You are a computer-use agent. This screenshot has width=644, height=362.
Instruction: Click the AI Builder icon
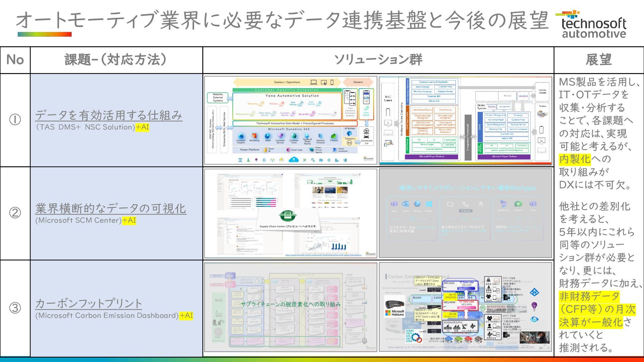point(349,133)
